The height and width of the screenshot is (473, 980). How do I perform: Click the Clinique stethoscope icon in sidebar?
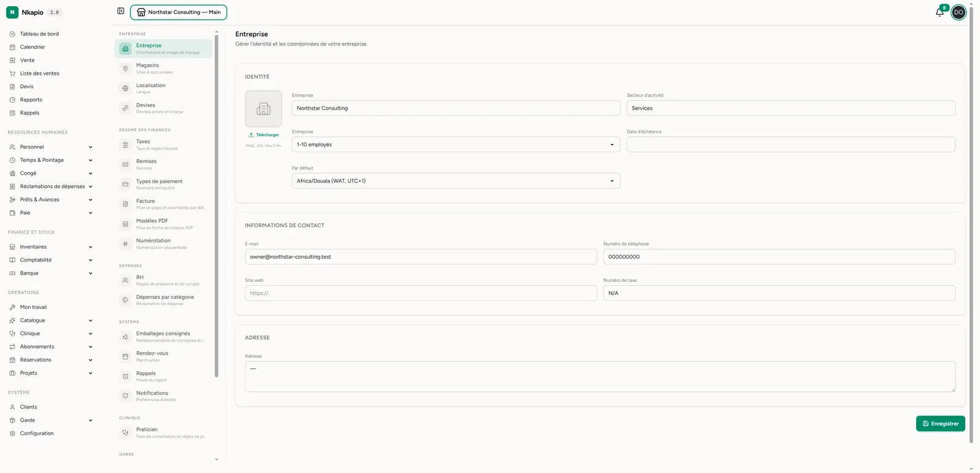(x=12, y=334)
